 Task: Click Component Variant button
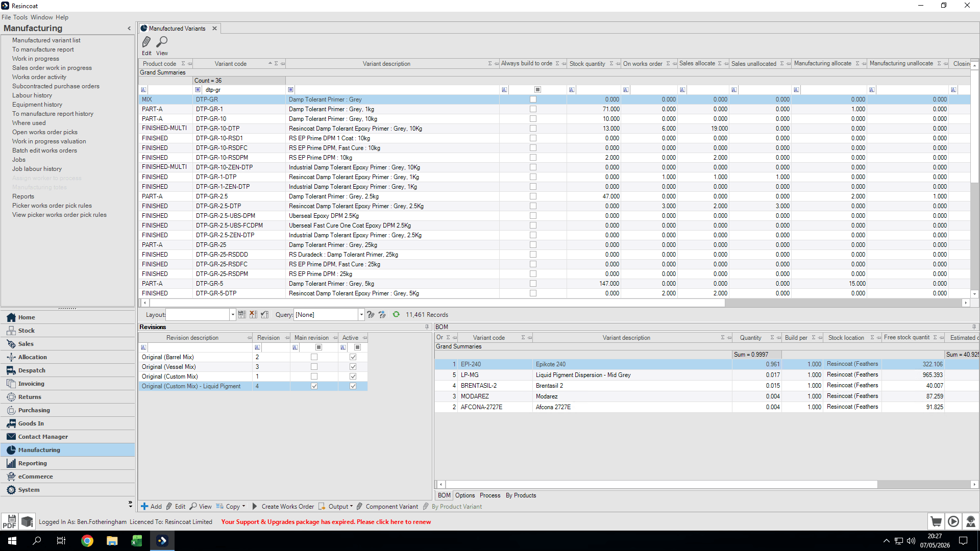pos(387,507)
